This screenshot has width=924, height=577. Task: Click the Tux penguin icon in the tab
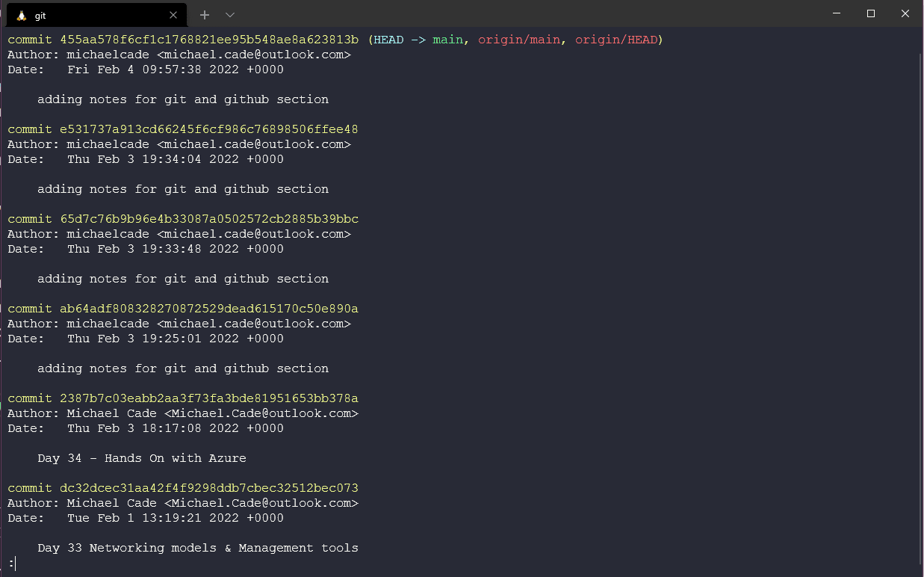21,15
